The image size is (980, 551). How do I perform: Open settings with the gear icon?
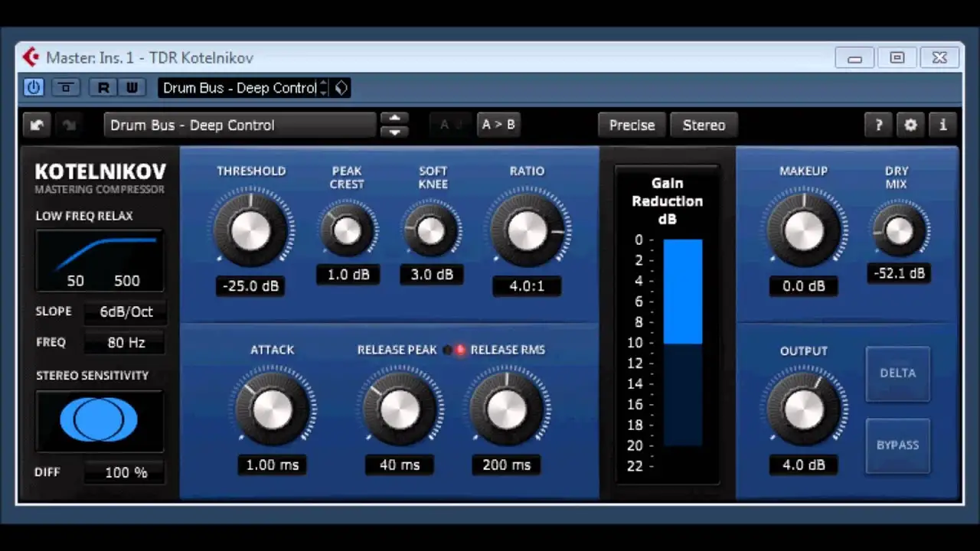tap(910, 125)
